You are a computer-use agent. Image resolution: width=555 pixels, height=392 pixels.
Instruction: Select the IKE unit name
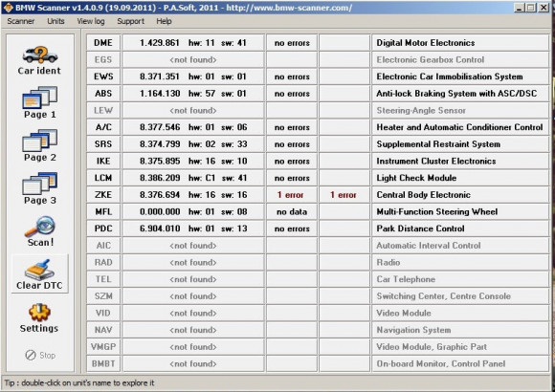[103, 161]
